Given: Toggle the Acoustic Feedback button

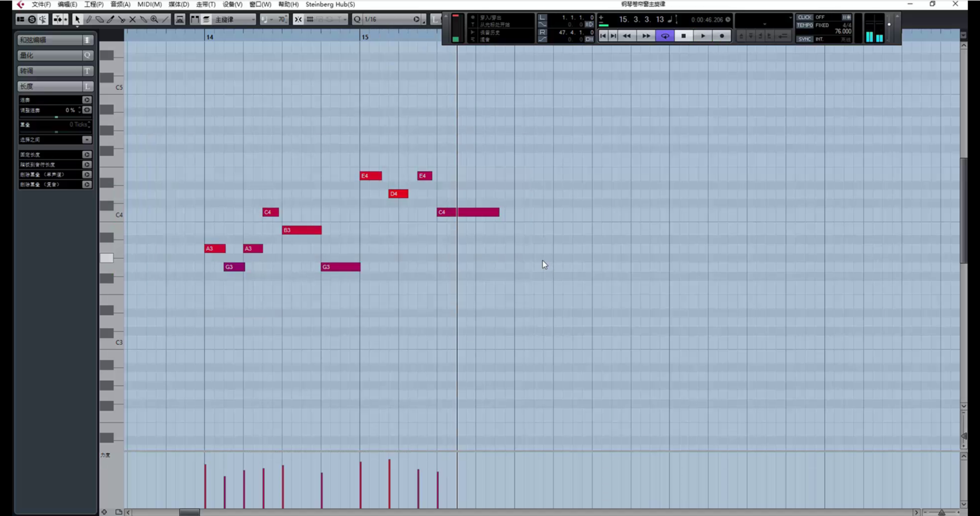Looking at the screenshot, I should click(x=42, y=19).
